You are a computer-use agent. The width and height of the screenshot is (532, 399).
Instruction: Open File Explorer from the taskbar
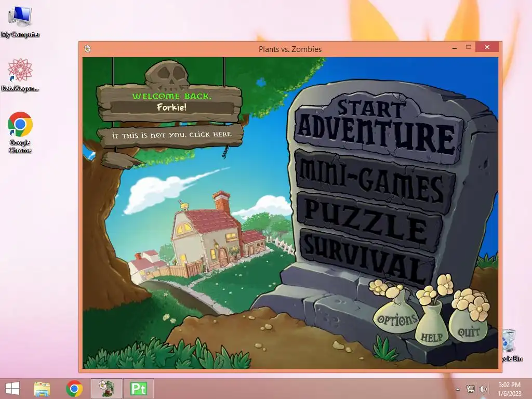(x=42, y=389)
